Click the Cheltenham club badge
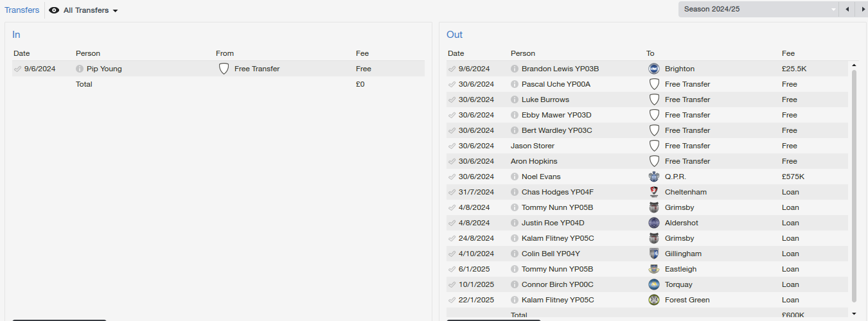Image resolution: width=868 pixels, height=321 pixels. (x=654, y=192)
